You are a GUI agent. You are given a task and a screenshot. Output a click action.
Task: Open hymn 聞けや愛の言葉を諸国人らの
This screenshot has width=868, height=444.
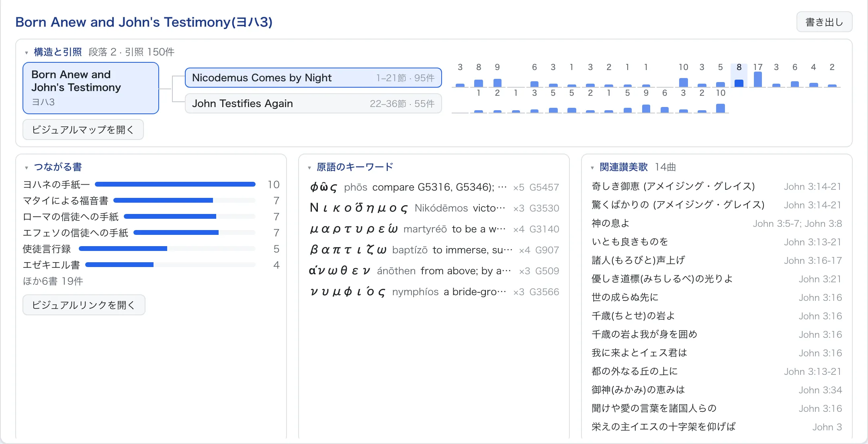point(717,408)
